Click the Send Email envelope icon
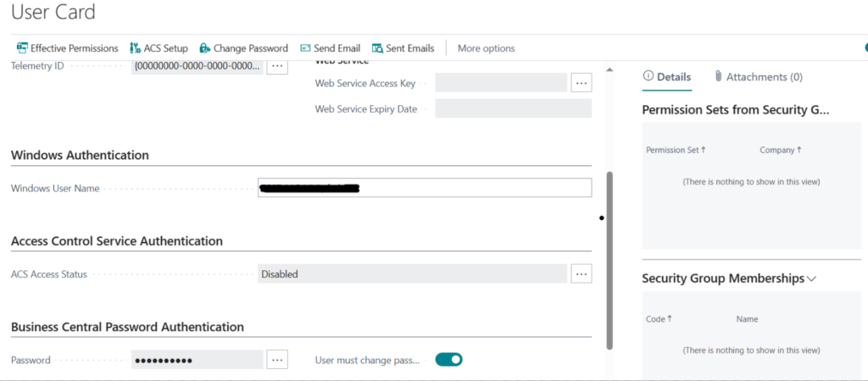 point(305,48)
